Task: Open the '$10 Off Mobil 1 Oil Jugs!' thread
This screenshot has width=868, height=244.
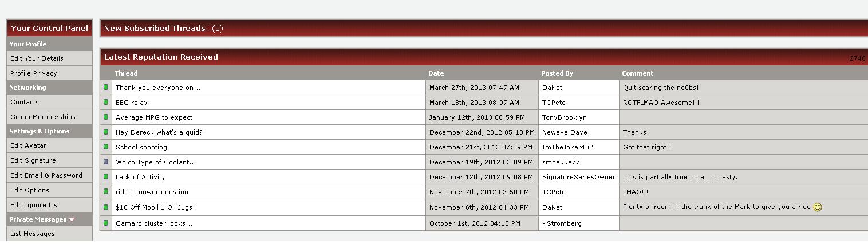Action: tap(155, 207)
